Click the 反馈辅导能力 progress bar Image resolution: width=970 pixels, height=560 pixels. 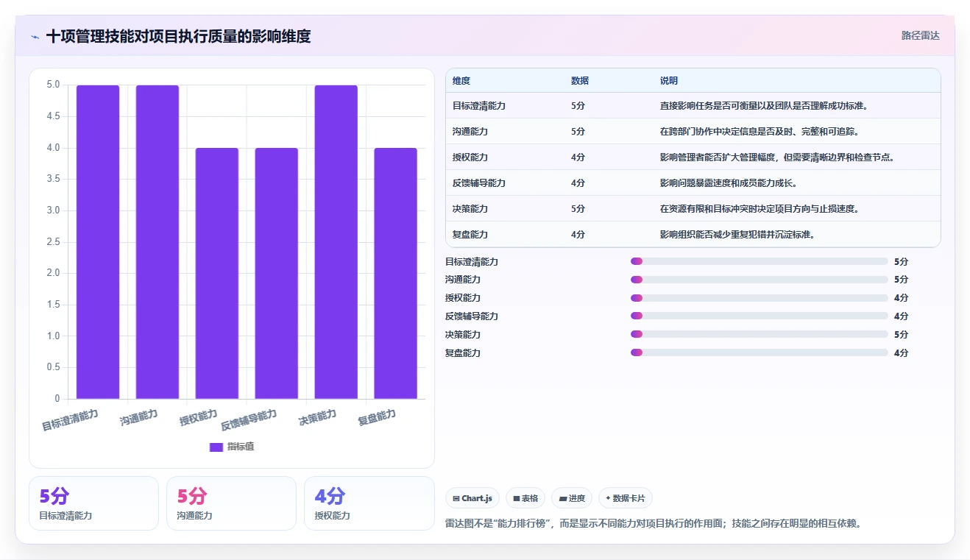pyautogui.click(x=760, y=316)
